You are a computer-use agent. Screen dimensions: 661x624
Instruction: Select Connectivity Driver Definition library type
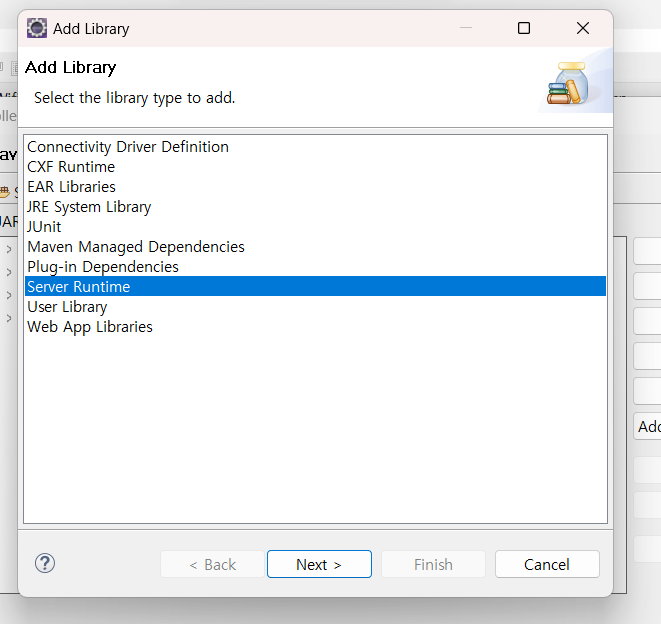point(315,147)
